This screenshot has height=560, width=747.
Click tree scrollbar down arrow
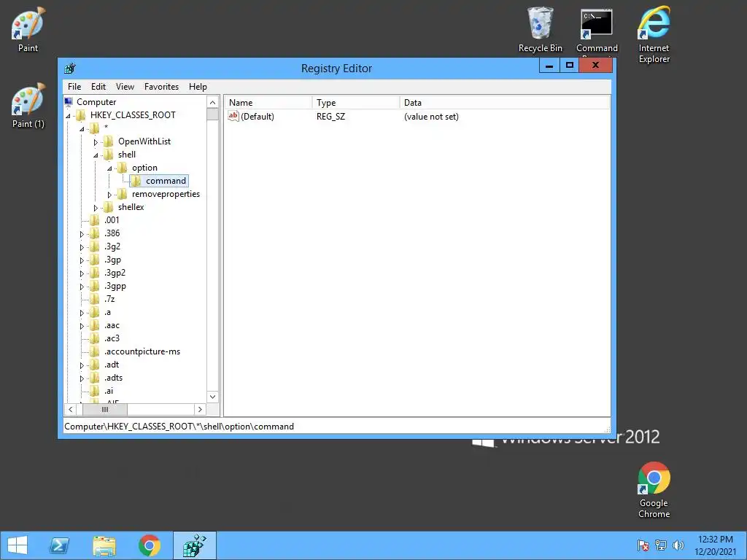tap(213, 397)
